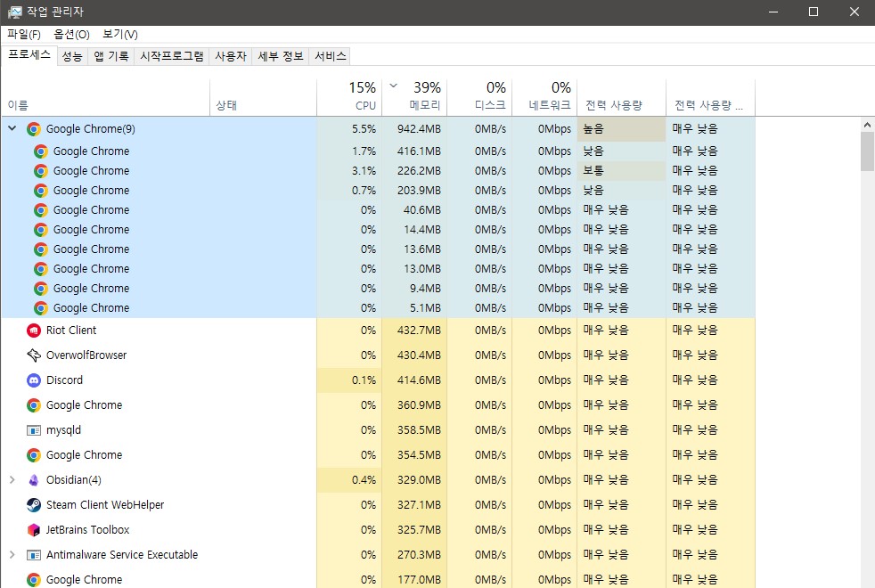This screenshot has height=588, width=875.
Task: Collapse the Google Chrome(9) process group
Action: [12, 129]
